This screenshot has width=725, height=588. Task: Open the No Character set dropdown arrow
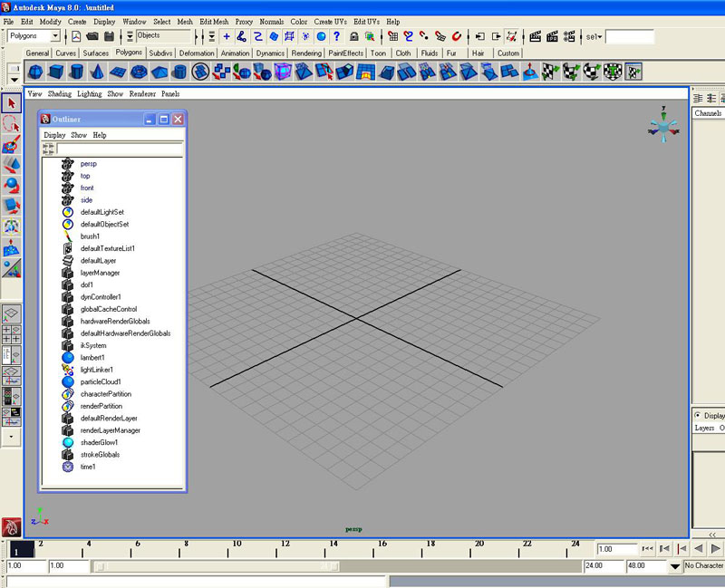(x=675, y=566)
